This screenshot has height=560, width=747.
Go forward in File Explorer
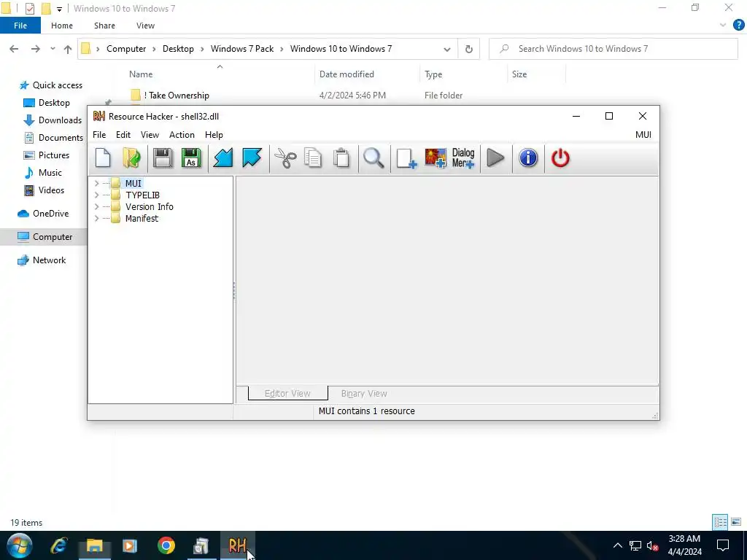pyautogui.click(x=35, y=49)
